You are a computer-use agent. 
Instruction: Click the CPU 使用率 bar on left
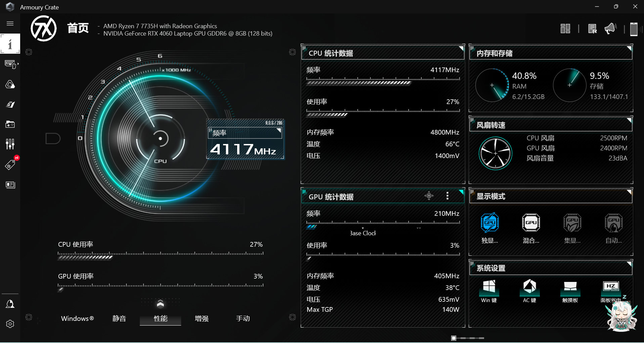[x=160, y=256]
